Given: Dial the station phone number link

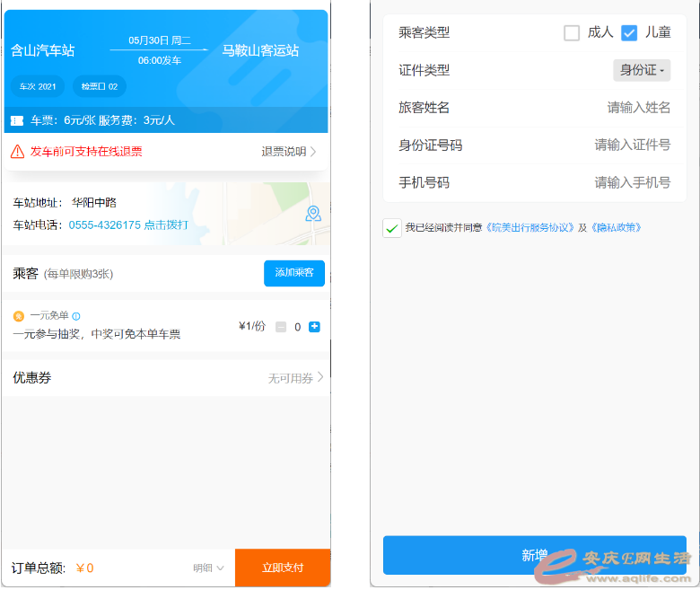Looking at the screenshot, I should pyautogui.click(x=128, y=225).
